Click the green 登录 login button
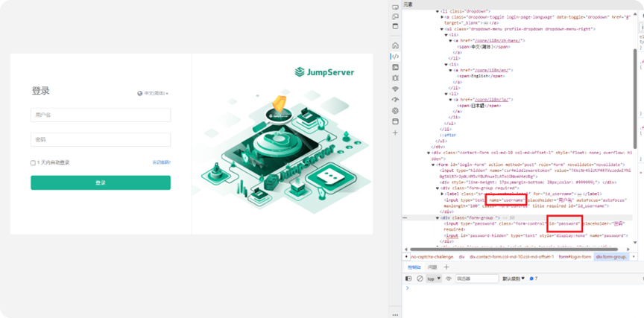 point(101,182)
